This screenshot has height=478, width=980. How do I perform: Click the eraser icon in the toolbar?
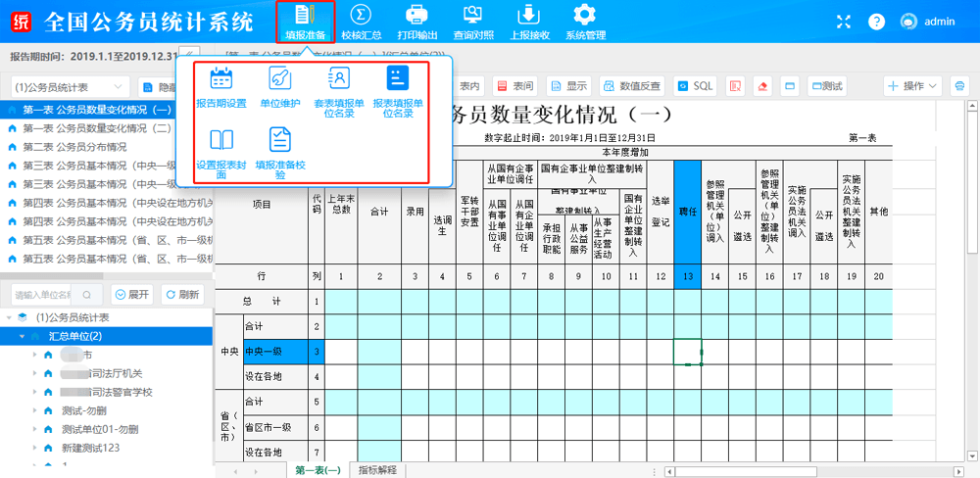761,86
